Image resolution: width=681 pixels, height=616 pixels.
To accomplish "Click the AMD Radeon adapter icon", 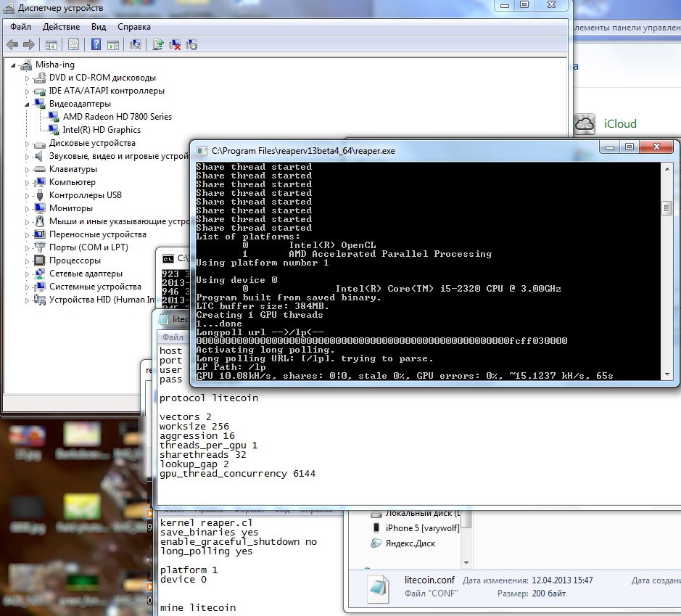I will point(54,116).
